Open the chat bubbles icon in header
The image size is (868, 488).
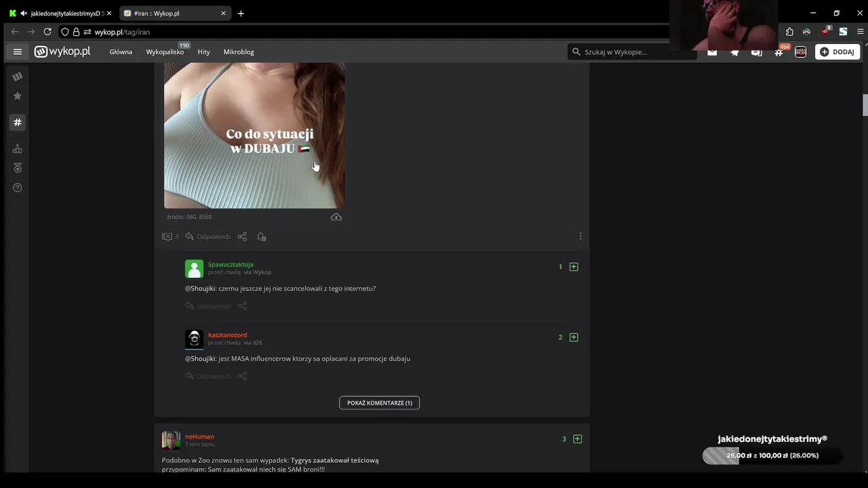point(756,52)
